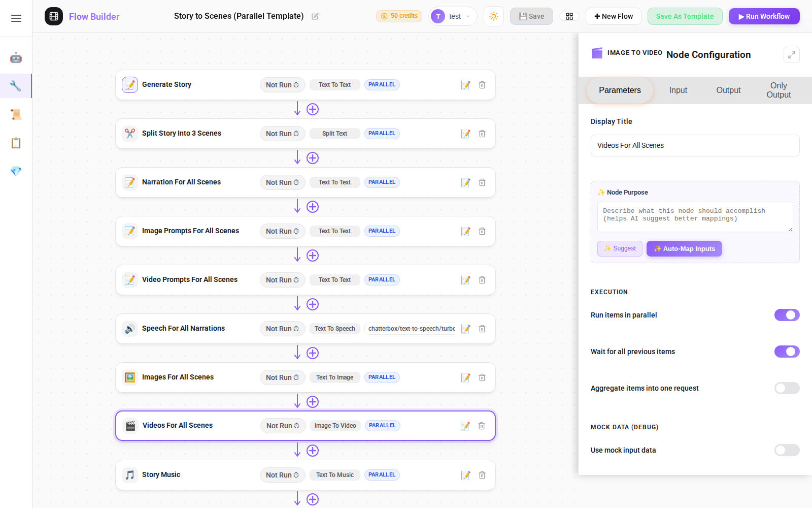
Task: Delete the Generate Story node
Action: [482, 85]
